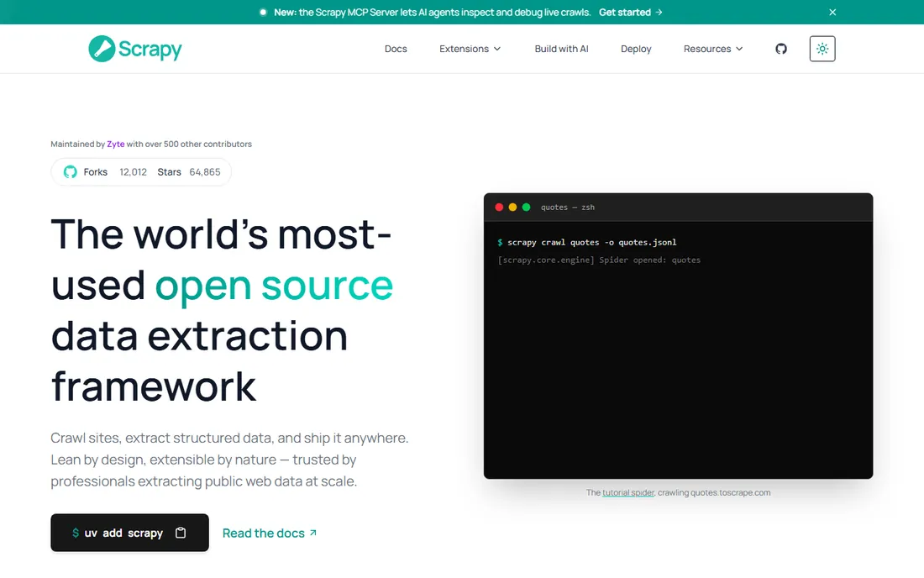
Task: Click the arrow icon after Read the docs
Action: point(313,533)
